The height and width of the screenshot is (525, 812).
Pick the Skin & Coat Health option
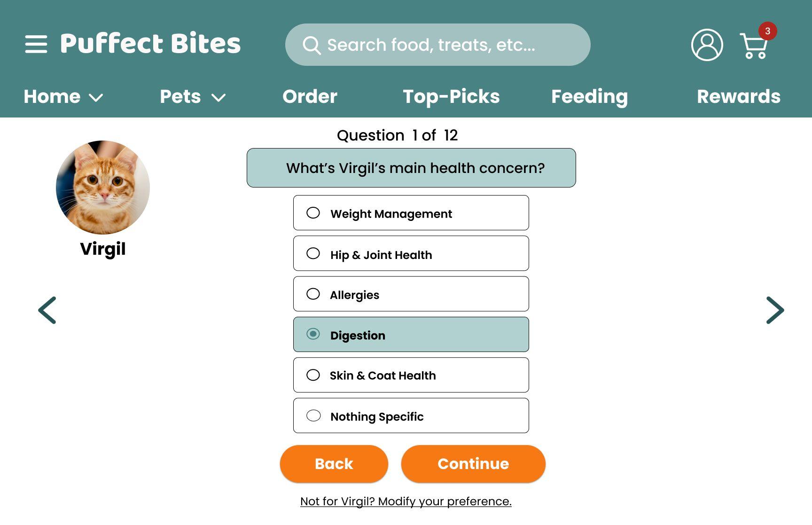click(x=411, y=375)
